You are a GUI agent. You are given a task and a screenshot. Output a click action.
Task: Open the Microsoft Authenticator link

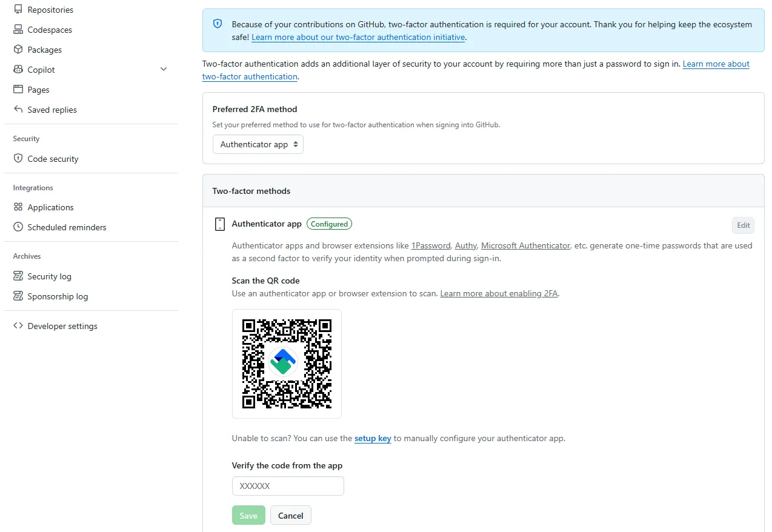(x=525, y=245)
